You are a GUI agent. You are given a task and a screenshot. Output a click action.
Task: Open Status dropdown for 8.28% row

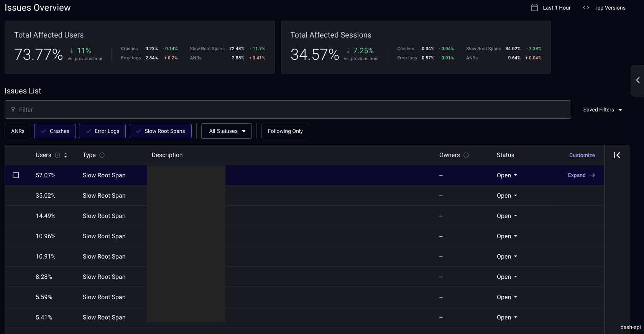(x=507, y=277)
